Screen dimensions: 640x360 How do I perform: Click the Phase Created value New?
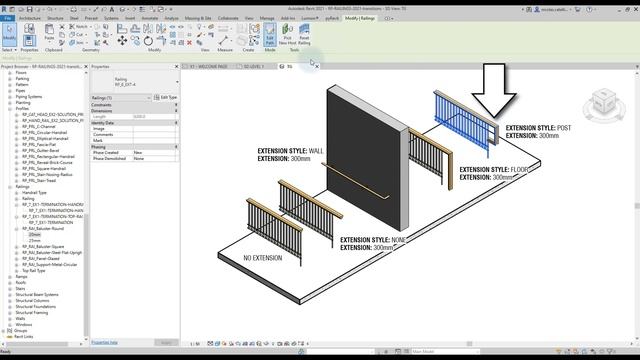pyautogui.click(x=155, y=152)
